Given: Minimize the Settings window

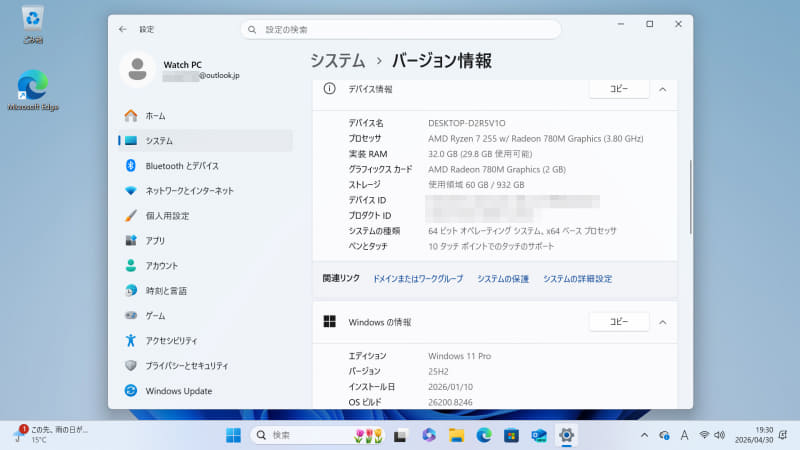Looking at the screenshot, I should point(621,24).
